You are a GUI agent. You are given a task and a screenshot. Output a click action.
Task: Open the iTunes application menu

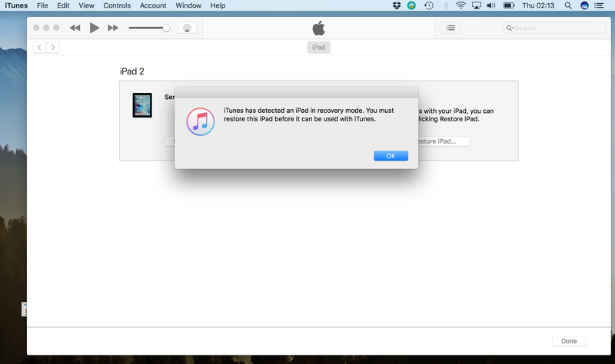[x=16, y=5]
